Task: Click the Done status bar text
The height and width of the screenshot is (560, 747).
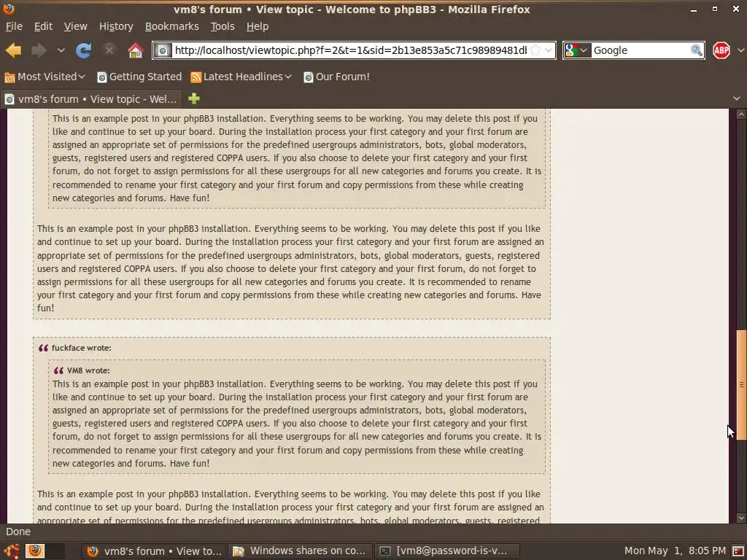Action: coord(18,532)
